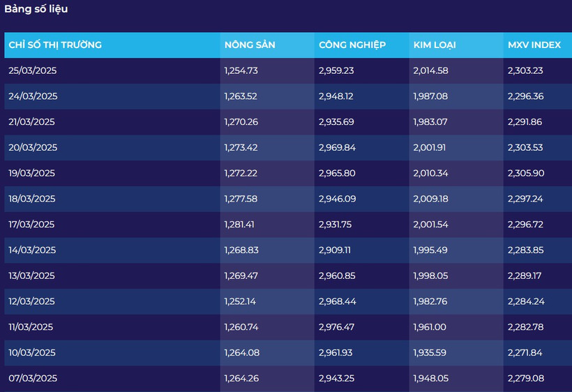Click the Kim loại value 1,935.59
The height and width of the screenshot is (392, 572).
(x=430, y=352)
